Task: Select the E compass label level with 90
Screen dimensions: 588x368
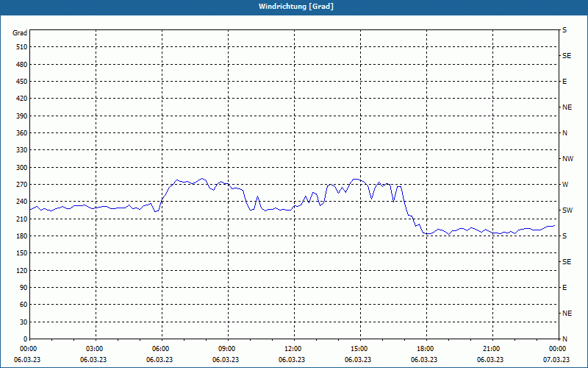Action: click(x=564, y=287)
